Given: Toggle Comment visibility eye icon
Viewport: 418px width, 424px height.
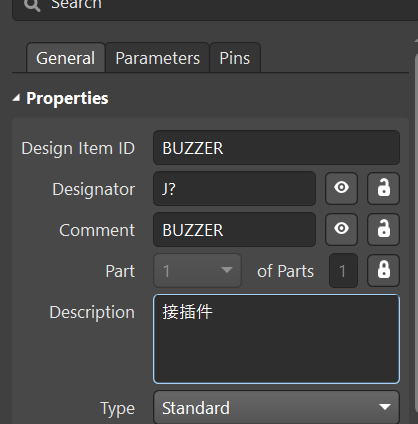Looking at the screenshot, I should click(341, 229).
